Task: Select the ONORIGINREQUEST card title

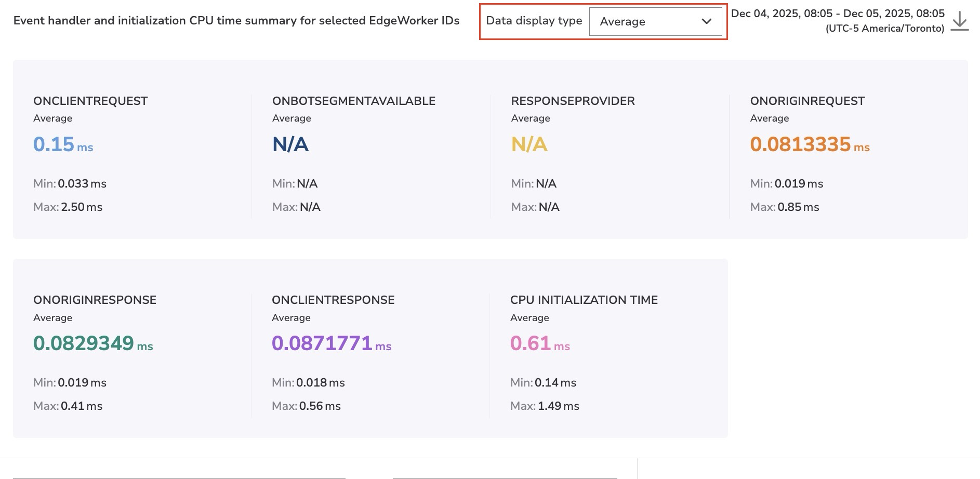Action: coord(807,101)
